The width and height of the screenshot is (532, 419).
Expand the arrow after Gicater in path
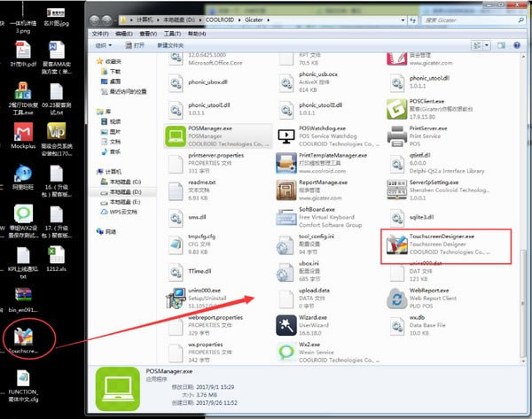[x=268, y=20]
